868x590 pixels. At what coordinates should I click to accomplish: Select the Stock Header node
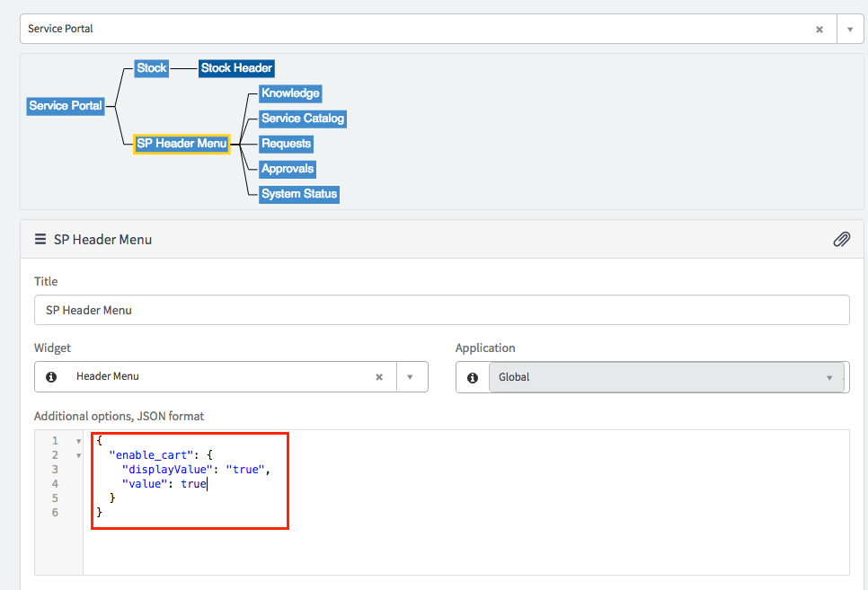coord(236,68)
